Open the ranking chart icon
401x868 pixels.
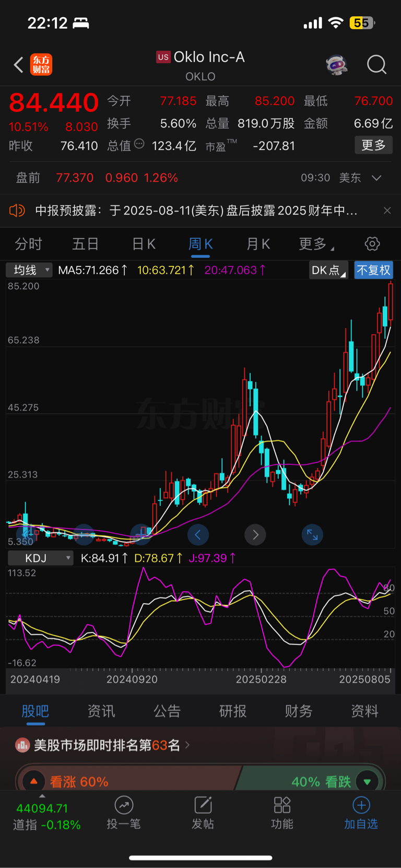coord(22,745)
